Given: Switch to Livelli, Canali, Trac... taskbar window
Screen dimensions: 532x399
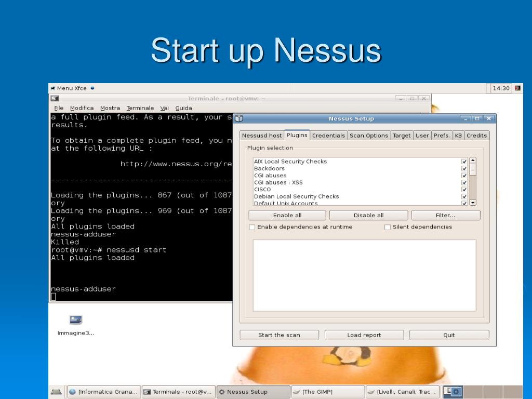Looking at the screenshot, I should 403,392.
